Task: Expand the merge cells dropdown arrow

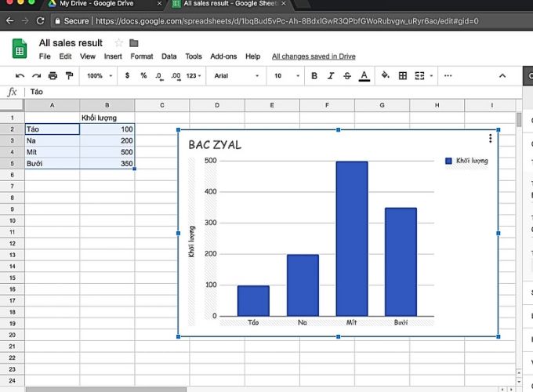Action: point(431,76)
